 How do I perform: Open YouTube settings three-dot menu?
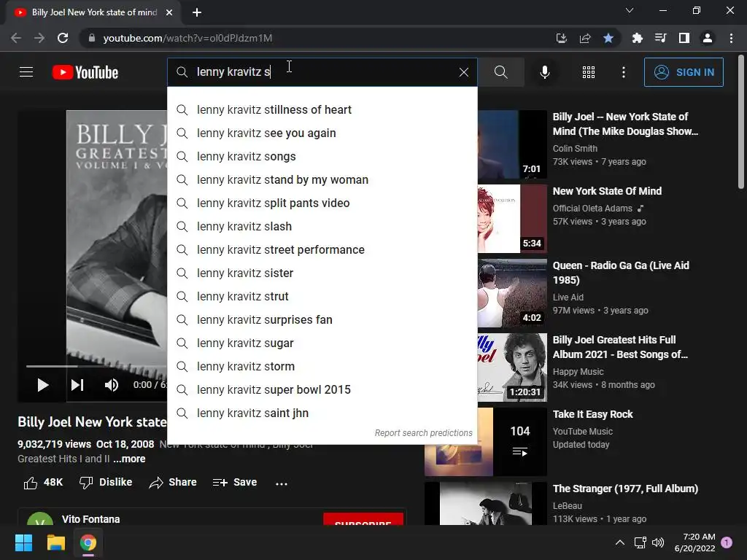[x=623, y=72]
